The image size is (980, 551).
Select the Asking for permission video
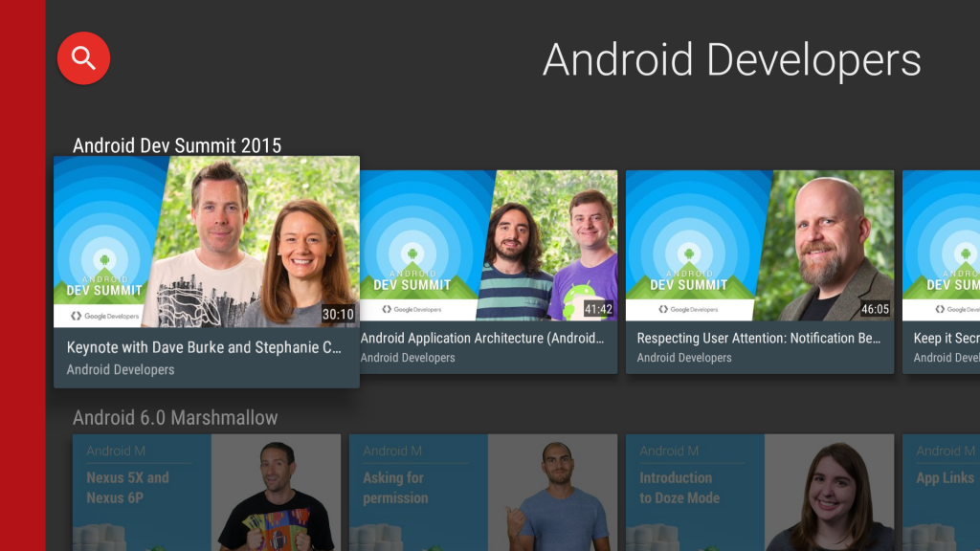point(483,493)
